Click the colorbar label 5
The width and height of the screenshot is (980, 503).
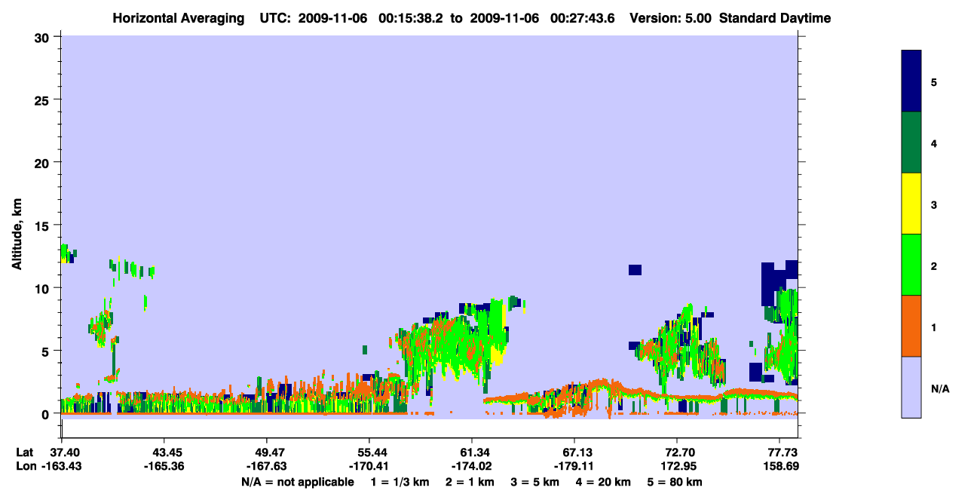tap(934, 82)
